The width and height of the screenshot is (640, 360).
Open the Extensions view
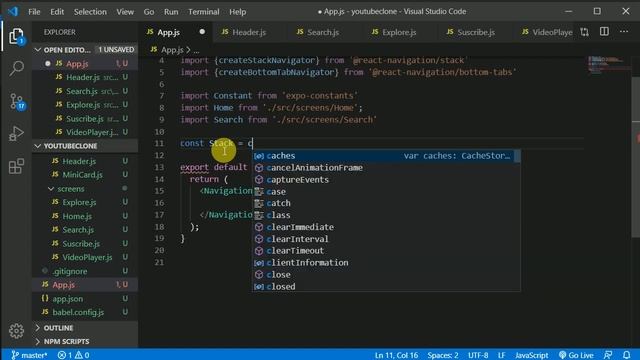click(x=16, y=166)
